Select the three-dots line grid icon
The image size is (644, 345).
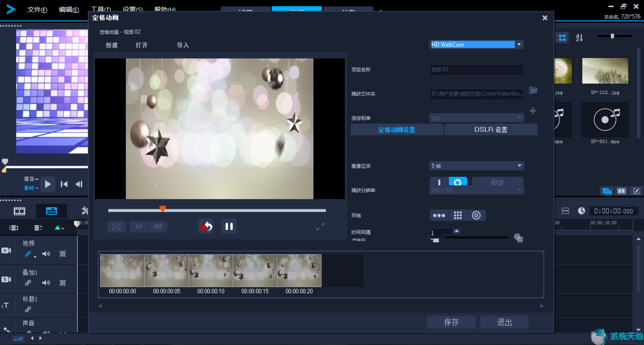pos(439,215)
